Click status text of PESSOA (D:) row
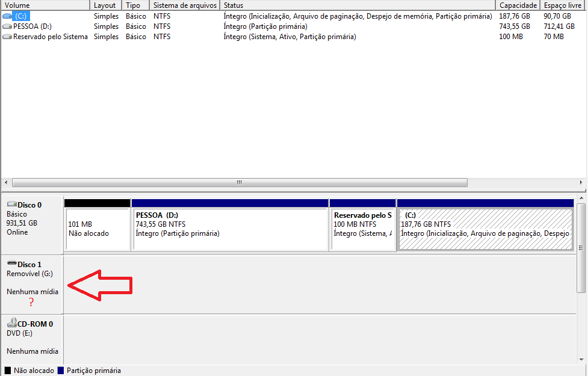The height and width of the screenshot is (376, 588). click(265, 26)
